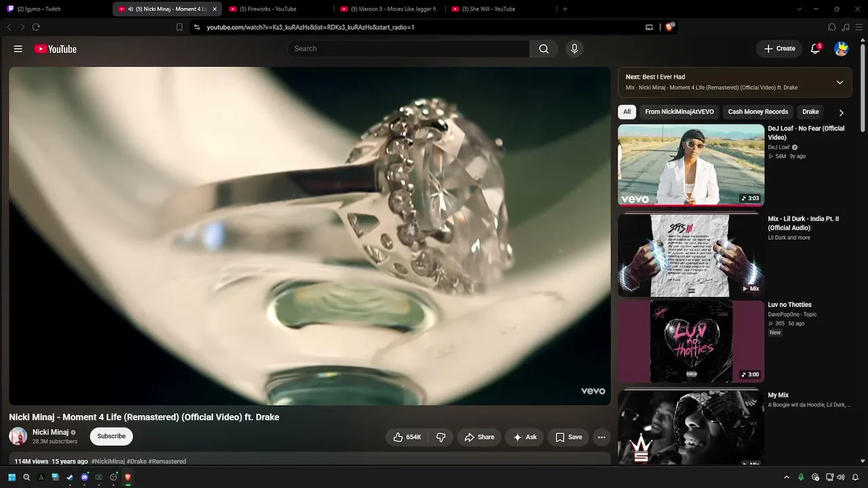The width and height of the screenshot is (868, 488).
Task: Filter by From NickiMinajAtVEVO chip
Action: tap(679, 112)
